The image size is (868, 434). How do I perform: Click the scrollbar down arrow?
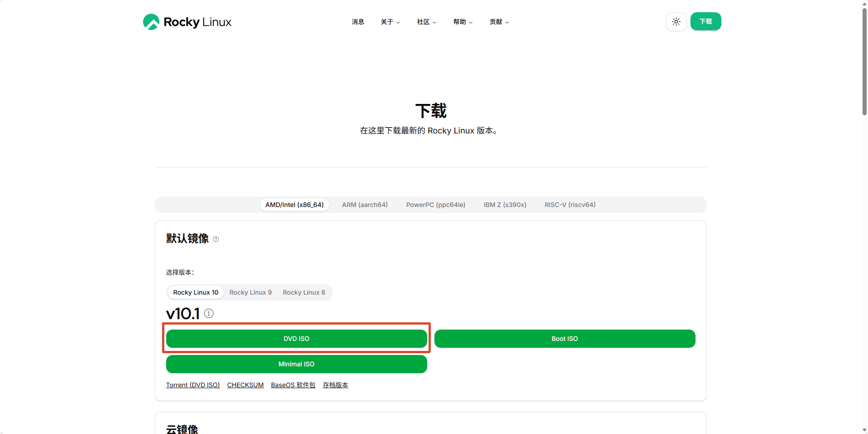pyautogui.click(x=864, y=430)
